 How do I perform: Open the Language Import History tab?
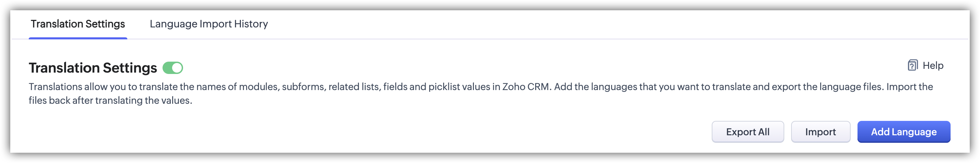[x=208, y=24]
